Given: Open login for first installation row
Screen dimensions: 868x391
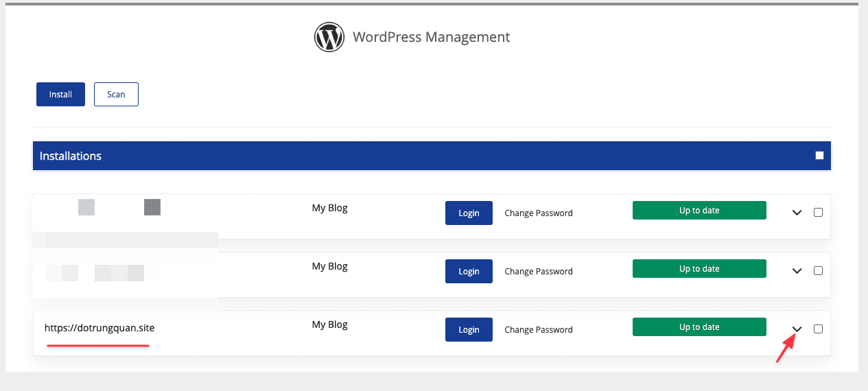Looking at the screenshot, I should [x=469, y=213].
